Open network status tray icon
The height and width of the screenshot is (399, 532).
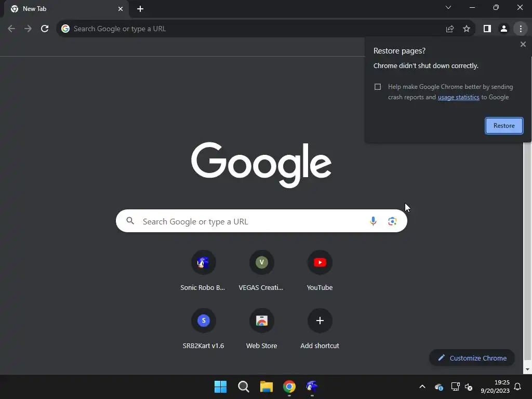[x=455, y=387]
